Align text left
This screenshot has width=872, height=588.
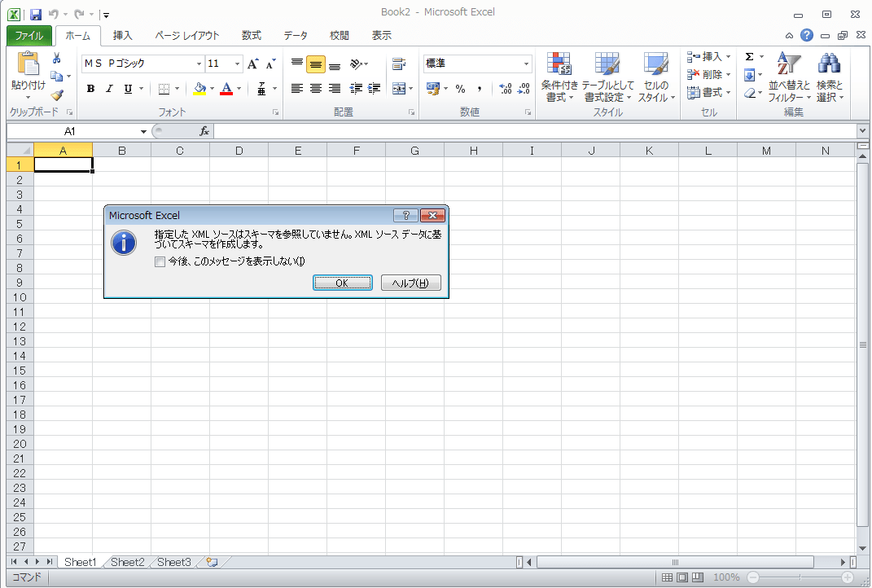[x=297, y=89]
